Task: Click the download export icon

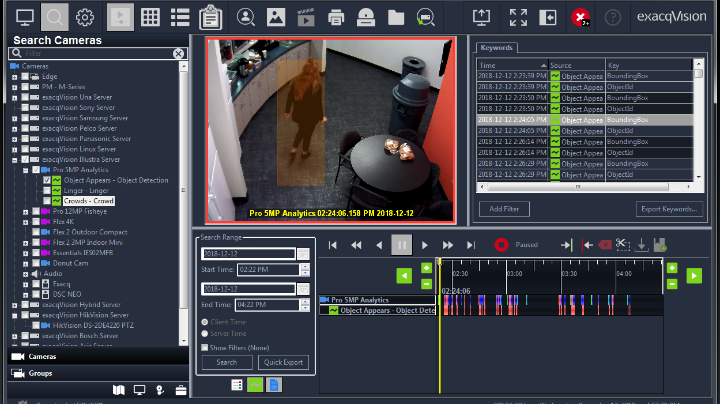Action: [641, 245]
